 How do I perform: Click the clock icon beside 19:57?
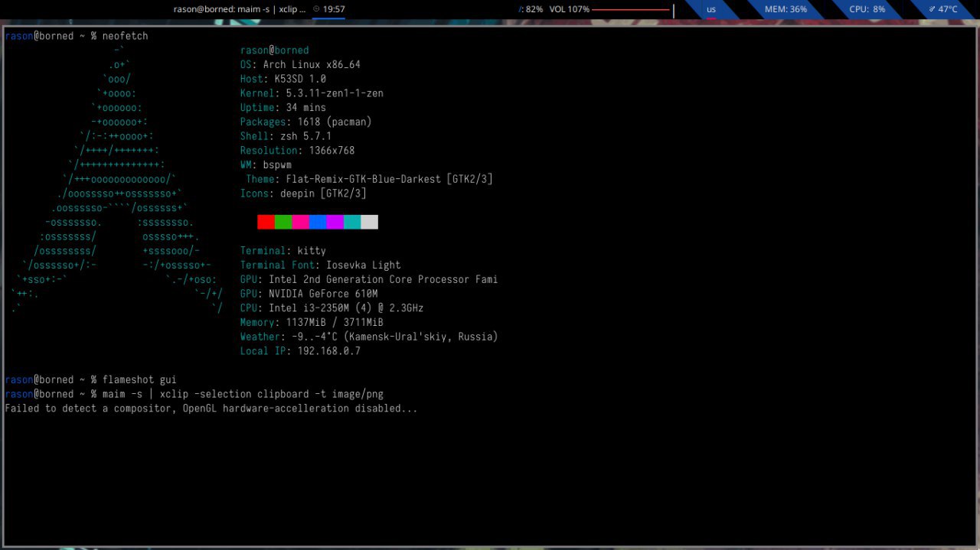click(316, 9)
